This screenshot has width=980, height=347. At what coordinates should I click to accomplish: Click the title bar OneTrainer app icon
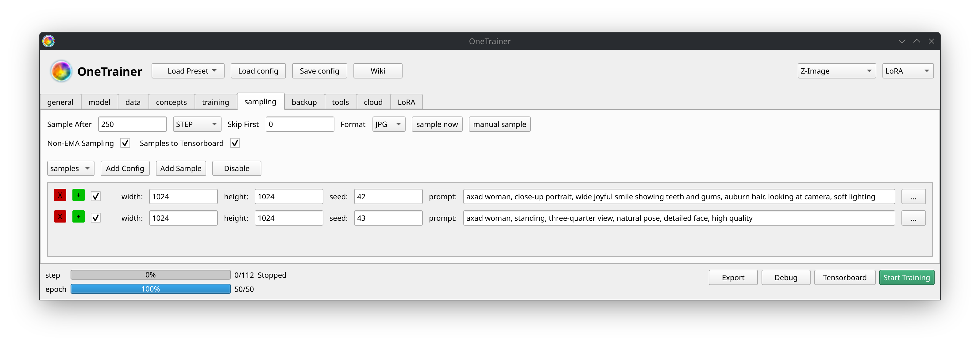pos(48,41)
